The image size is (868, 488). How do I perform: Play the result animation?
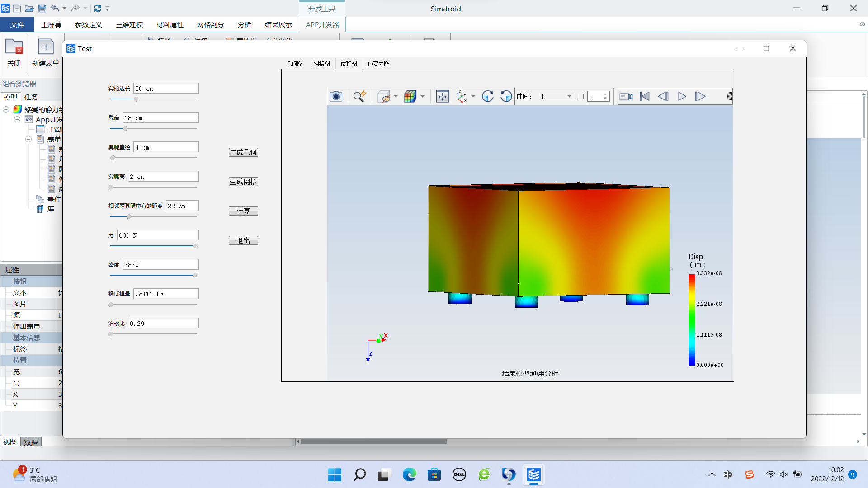click(x=682, y=96)
